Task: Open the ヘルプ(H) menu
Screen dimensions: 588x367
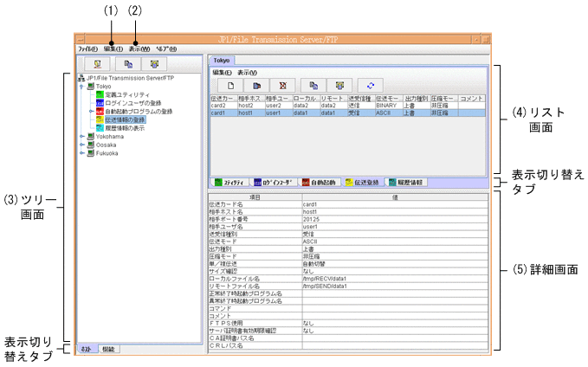Action: tap(165, 49)
